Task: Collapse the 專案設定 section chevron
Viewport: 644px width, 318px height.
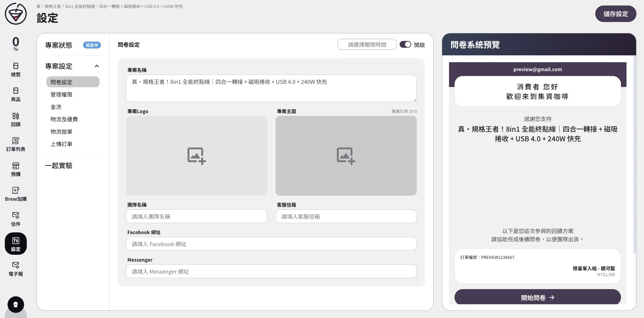Action: (97, 66)
